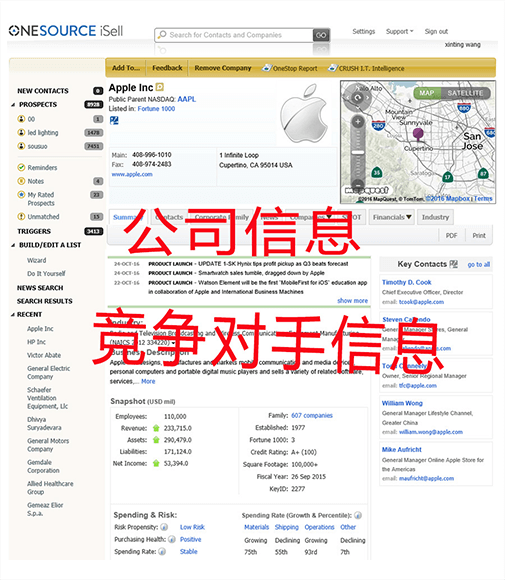This screenshot has width=505, height=580.
Task: Click the magnifier icon in search box
Action: point(162,35)
